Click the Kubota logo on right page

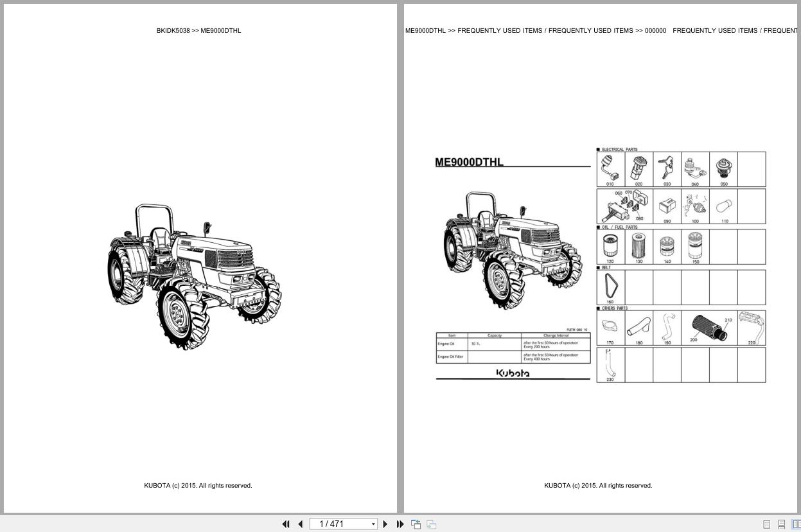513,373
